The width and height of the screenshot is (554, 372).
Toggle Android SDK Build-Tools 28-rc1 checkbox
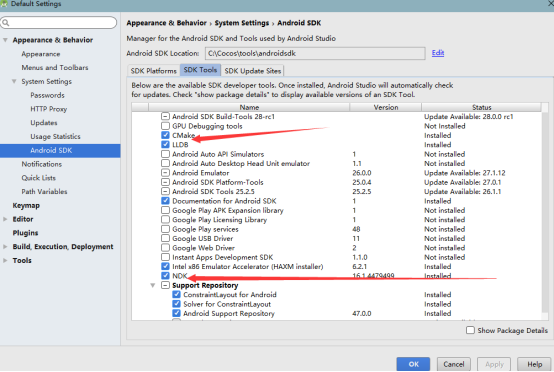tap(165, 116)
